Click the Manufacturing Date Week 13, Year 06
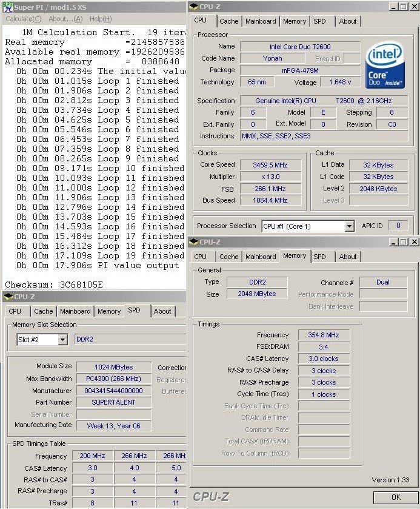This screenshot has height=509, width=420. point(114,426)
